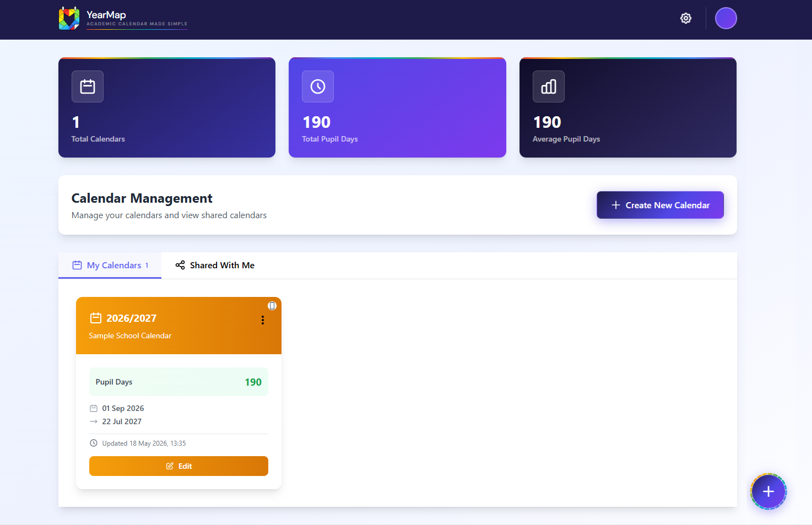Click the 2026/2027 calendar title
Viewport: 812px width, 525px height.
point(131,318)
